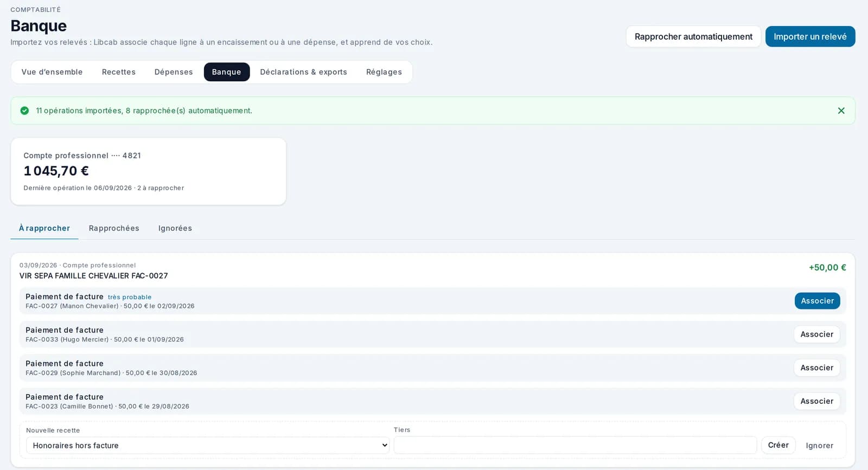Show the Rapprochées operations list
Viewport: 868px width, 470px height.
click(x=114, y=228)
